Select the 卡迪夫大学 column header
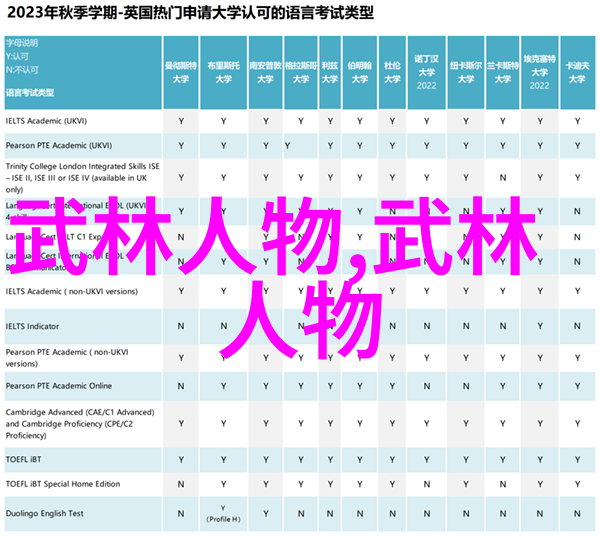This screenshot has height=536, width=600. (577, 72)
